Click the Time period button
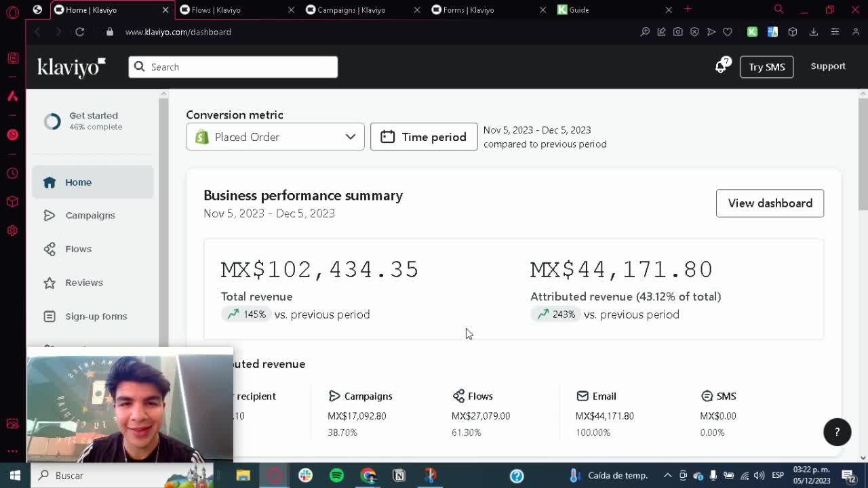868x488 pixels. pyautogui.click(x=424, y=137)
